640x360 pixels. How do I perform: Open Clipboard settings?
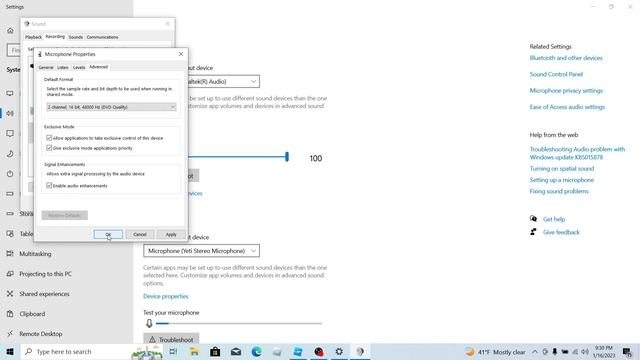coord(32,314)
